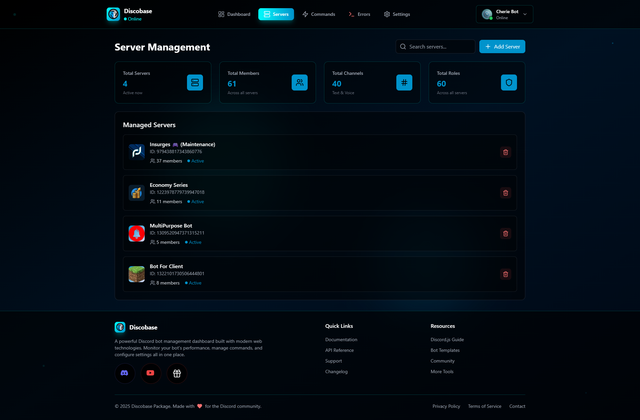Click the Total Channels hash icon
Viewport: 640px width, 420px height.
pos(404,82)
